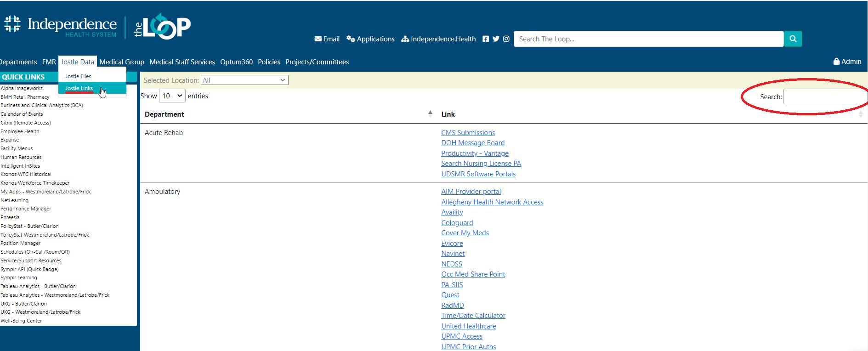This screenshot has height=351, width=868.
Task: Open NetLearning quick link
Action: [x=14, y=200]
